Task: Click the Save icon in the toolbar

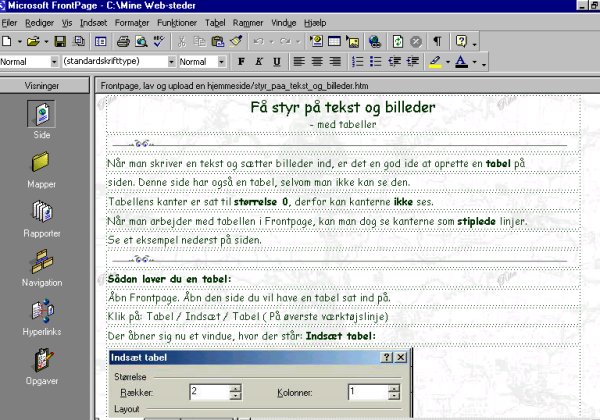Action: tap(60, 41)
